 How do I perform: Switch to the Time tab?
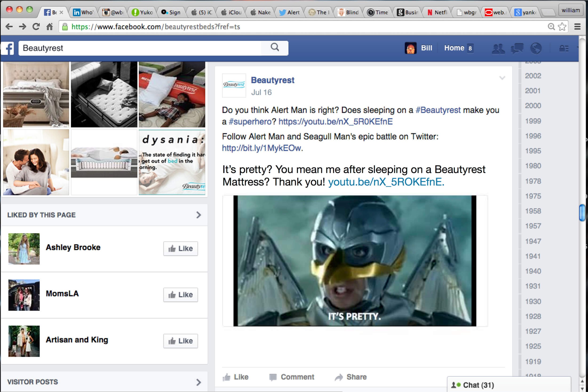(x=378, y=12)
